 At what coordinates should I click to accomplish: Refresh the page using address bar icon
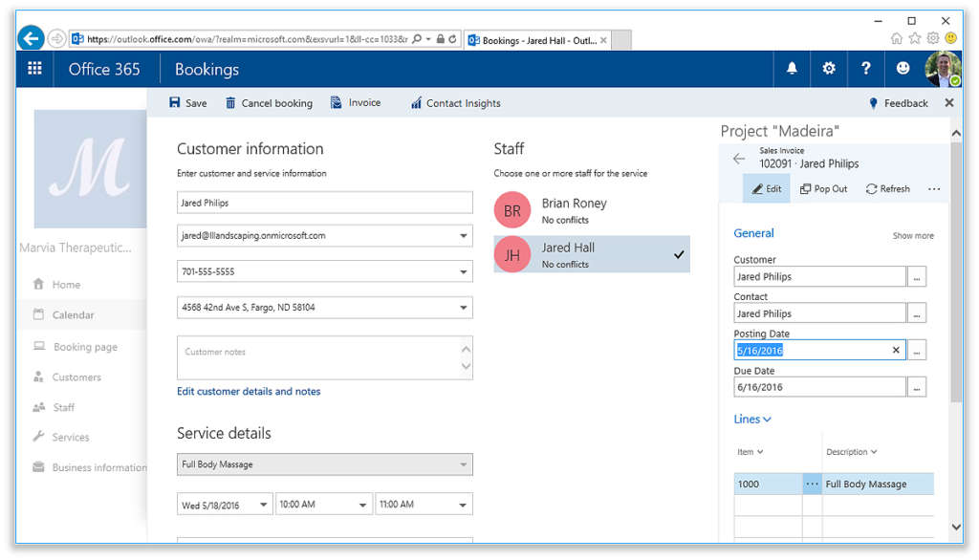452,39
